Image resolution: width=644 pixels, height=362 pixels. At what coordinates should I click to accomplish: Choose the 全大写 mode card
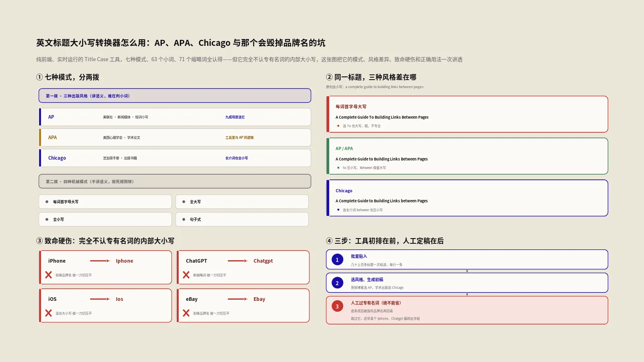(242, 202)
